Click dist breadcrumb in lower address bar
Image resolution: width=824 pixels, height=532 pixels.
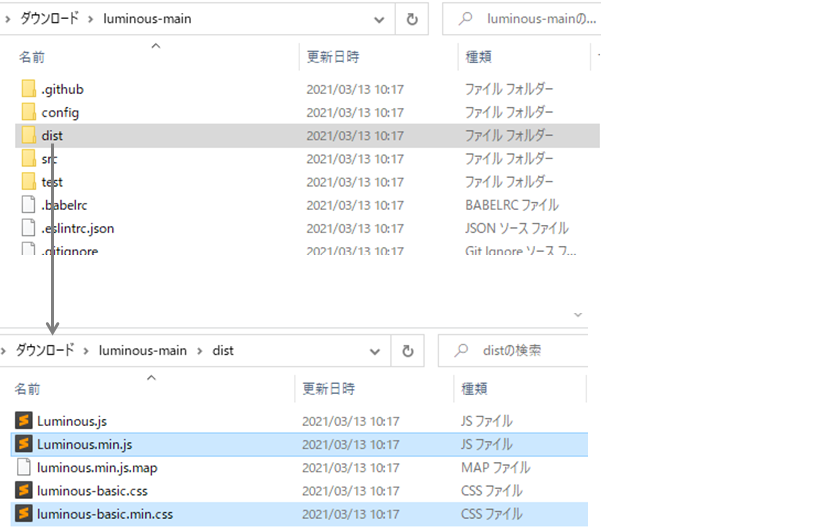click(223, 351)
